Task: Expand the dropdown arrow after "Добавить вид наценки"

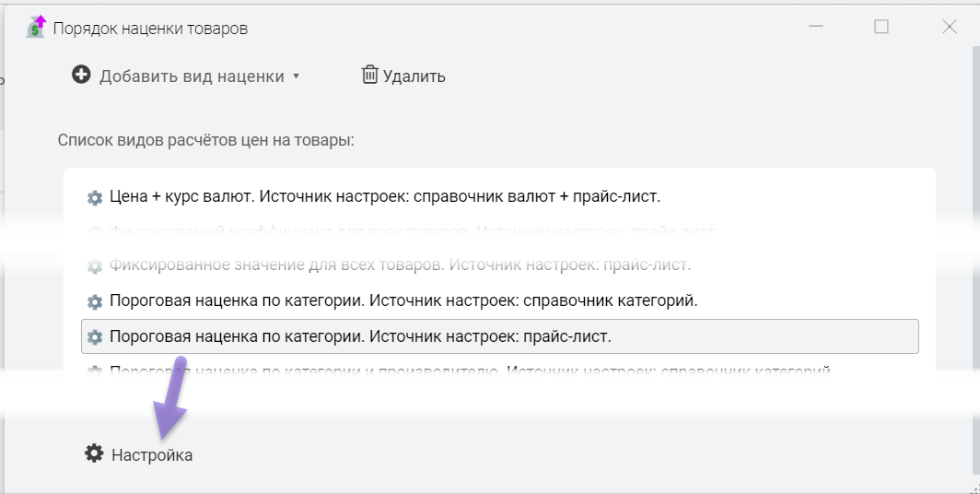Action: tap(296, 76)
